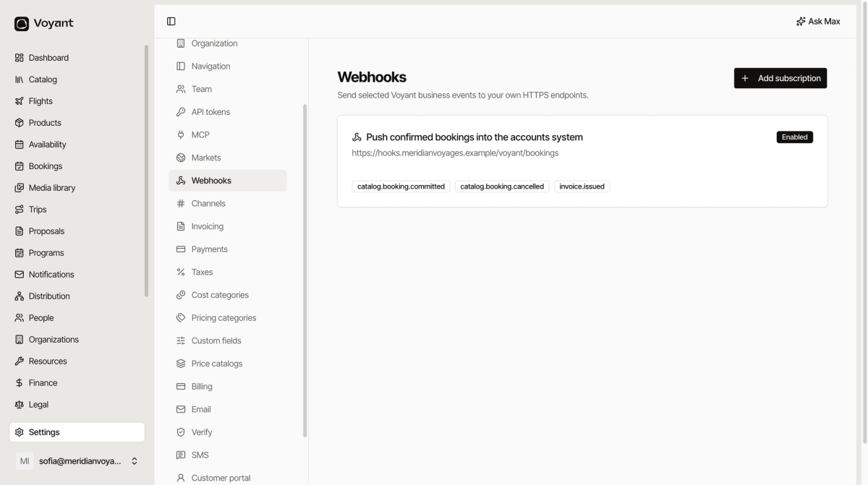Click the Legal scales icon
Viewport: 868px width, 485px height.
pyautogui.click(x=20, y=405)
